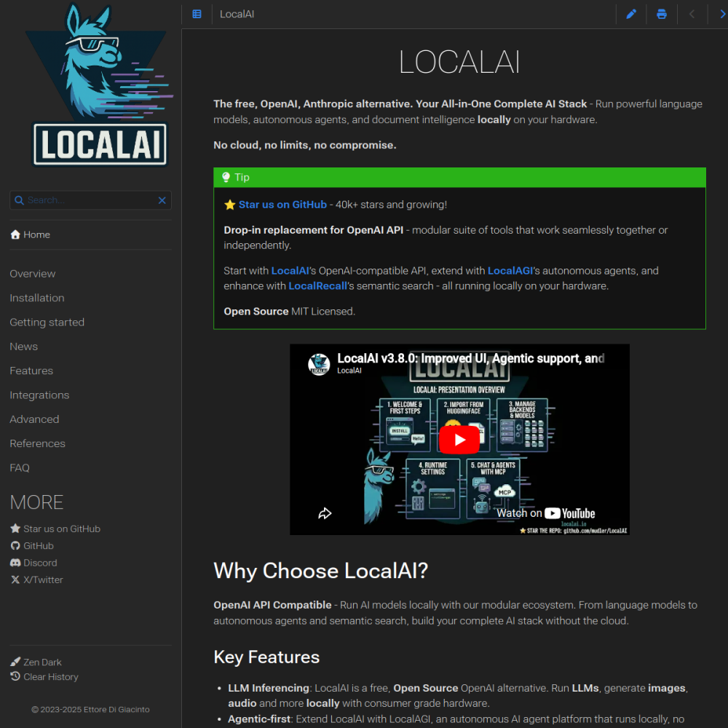Open the Installation section
The image size is (728, 728).
(37, 298)
